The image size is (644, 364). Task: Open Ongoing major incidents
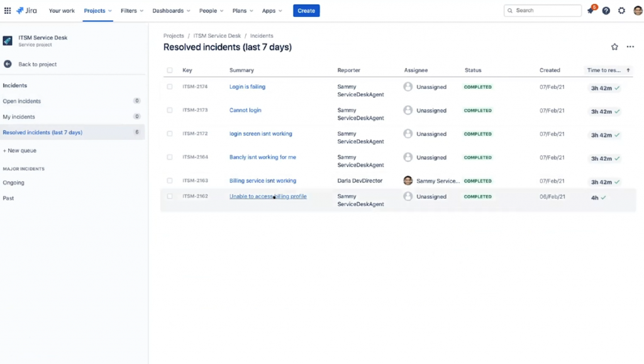click(14, 183)
